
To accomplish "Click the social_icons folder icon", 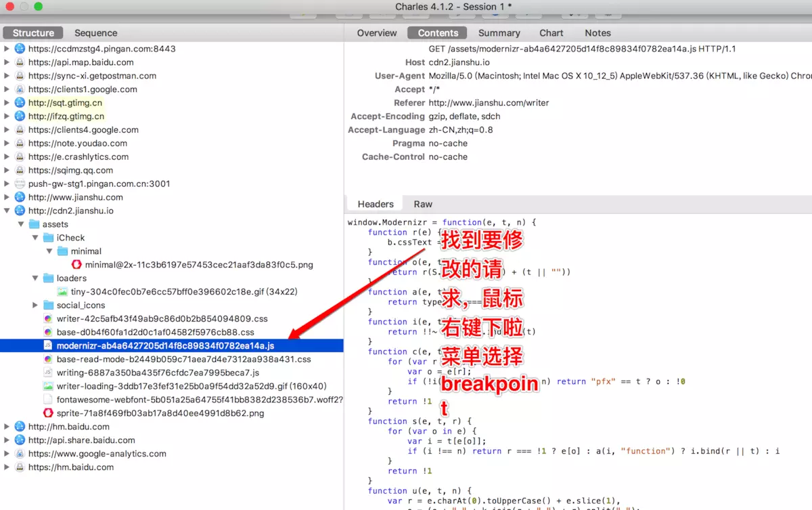I will [x=48, y=305].
